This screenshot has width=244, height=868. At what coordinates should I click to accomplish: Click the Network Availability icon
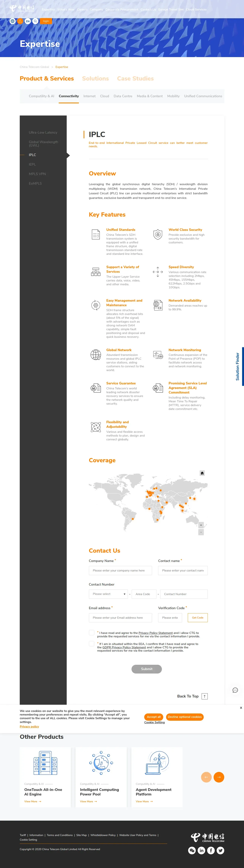pos(158,305)
